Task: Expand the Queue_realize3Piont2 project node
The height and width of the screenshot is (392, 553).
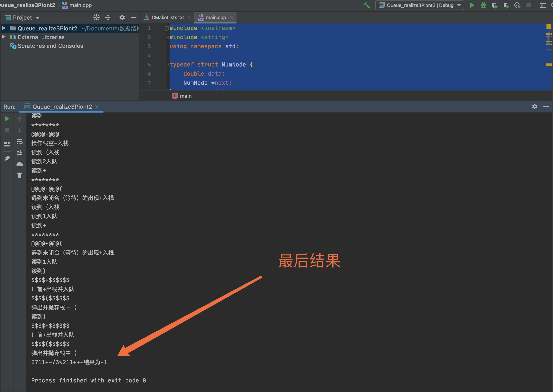Action: tap(4, 28)
